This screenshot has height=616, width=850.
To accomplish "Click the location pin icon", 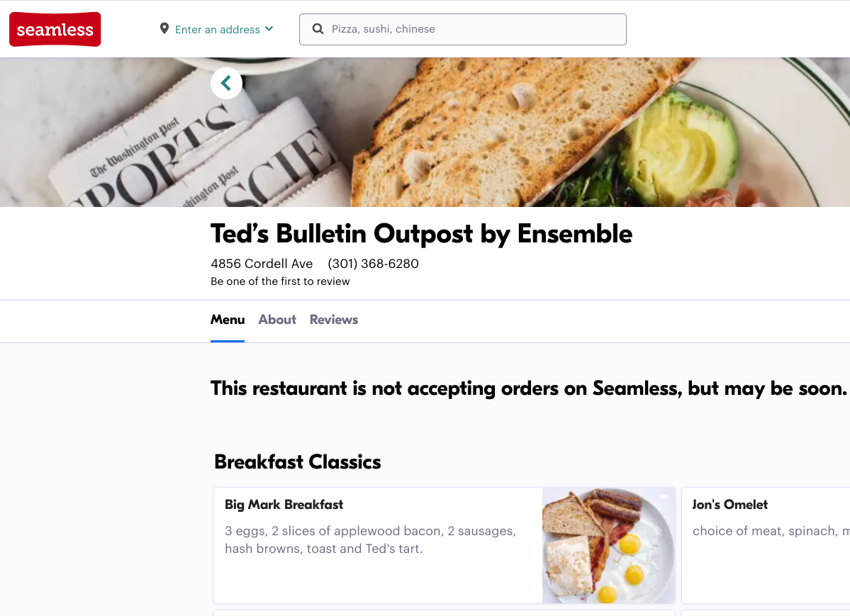I will (164, 28).
